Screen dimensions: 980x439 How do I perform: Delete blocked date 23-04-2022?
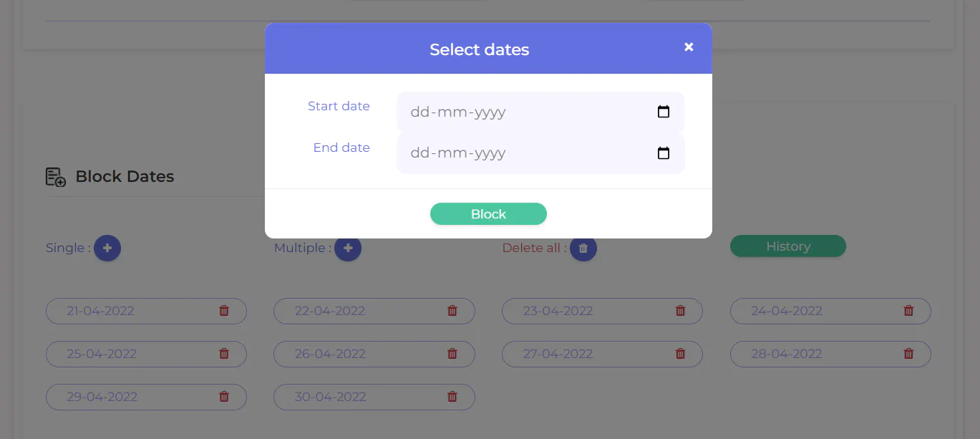tap(681, 311)
